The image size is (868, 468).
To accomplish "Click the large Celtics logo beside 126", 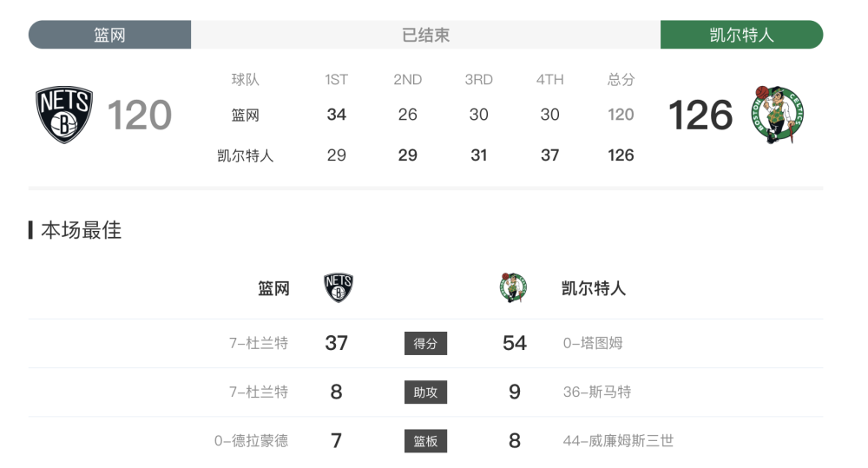I will [777, 115].
